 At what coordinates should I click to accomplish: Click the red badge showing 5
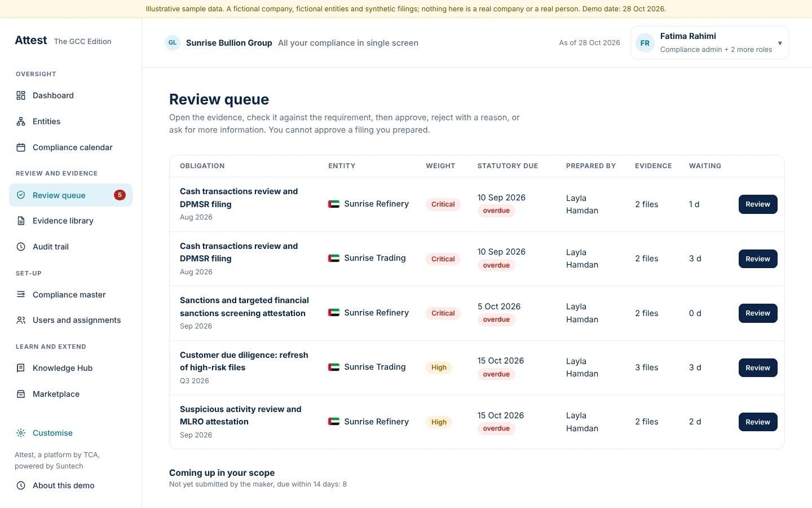[120, 195]
